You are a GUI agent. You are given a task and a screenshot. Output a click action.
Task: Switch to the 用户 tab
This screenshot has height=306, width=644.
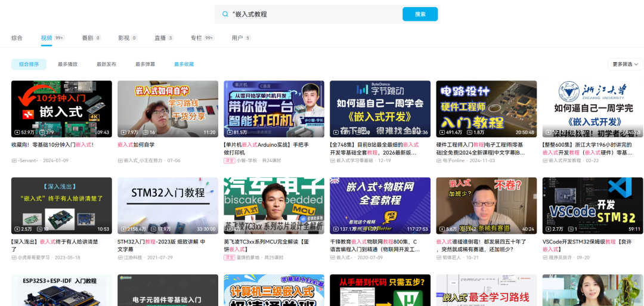(x=241, y=38)
